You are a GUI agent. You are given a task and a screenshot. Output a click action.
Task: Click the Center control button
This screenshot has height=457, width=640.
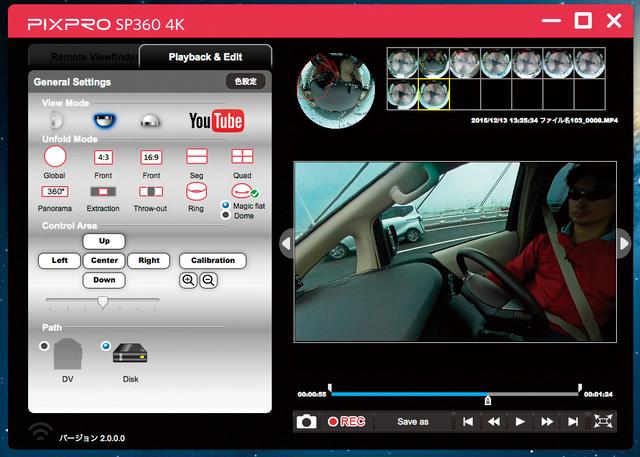[104, 260]
